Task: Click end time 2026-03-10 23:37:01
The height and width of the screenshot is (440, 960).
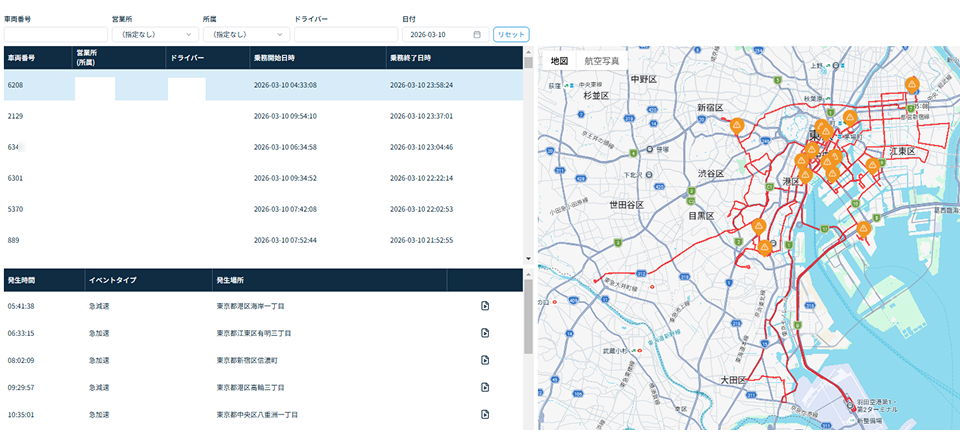Action: pyautogui.click(x=421, y=116)
